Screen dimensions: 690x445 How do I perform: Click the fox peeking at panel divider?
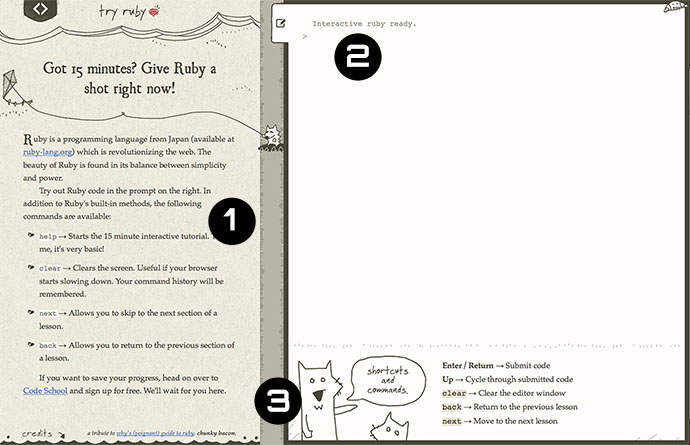pyautogui.click(x=272, y=138)
